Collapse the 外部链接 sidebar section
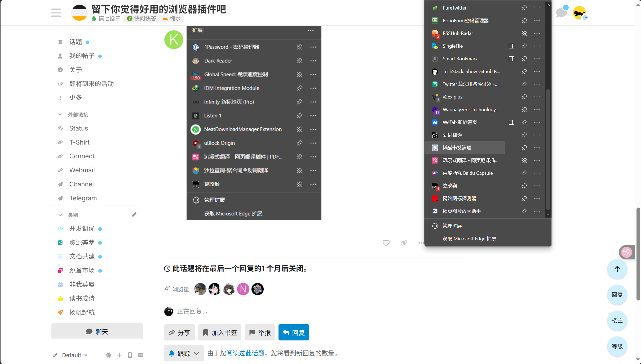This screenshot has height=364, width=641. 60,115
